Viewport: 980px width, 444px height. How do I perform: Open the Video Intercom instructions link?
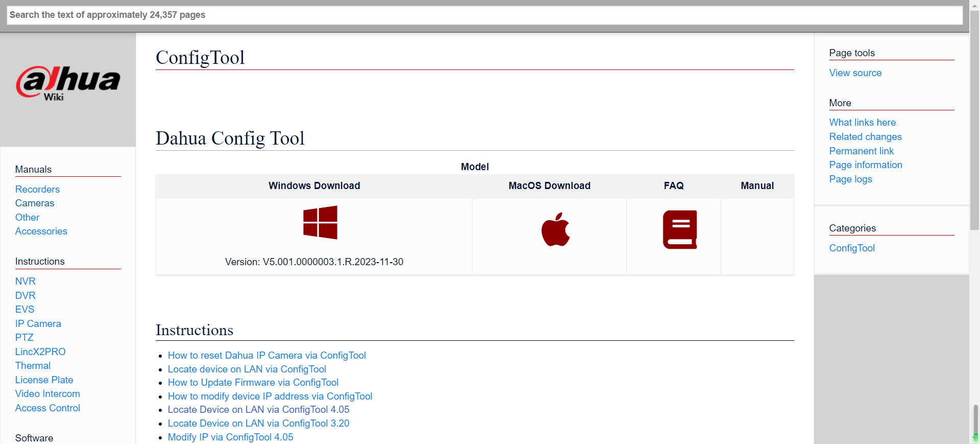(x=47, y=393)
